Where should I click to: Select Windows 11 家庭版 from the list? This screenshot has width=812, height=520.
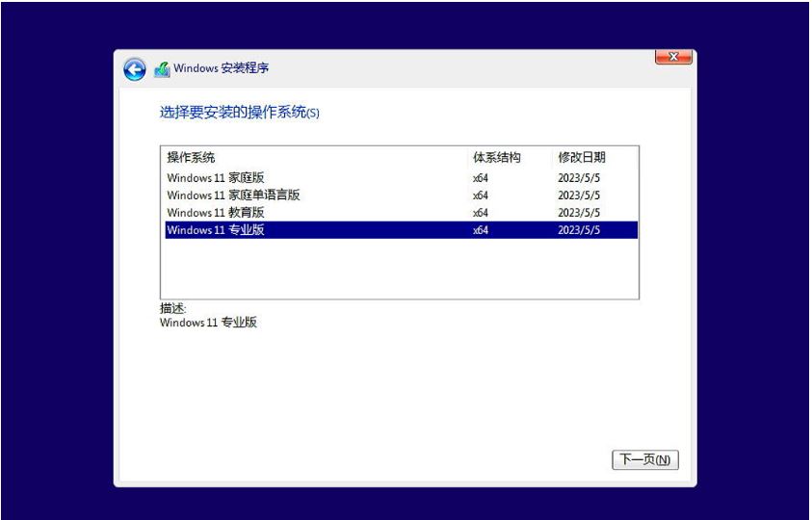tap(215, 178)
